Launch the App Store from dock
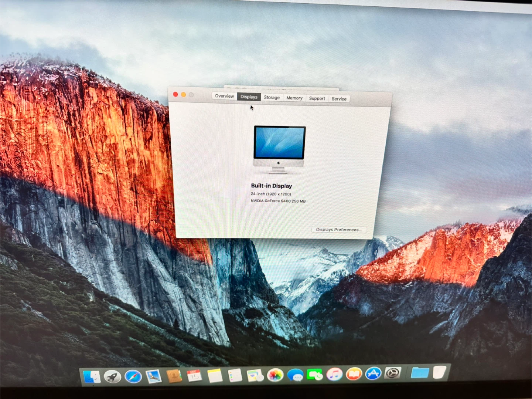Viewport: 532px width, 399px height. [x=373, y=373]
